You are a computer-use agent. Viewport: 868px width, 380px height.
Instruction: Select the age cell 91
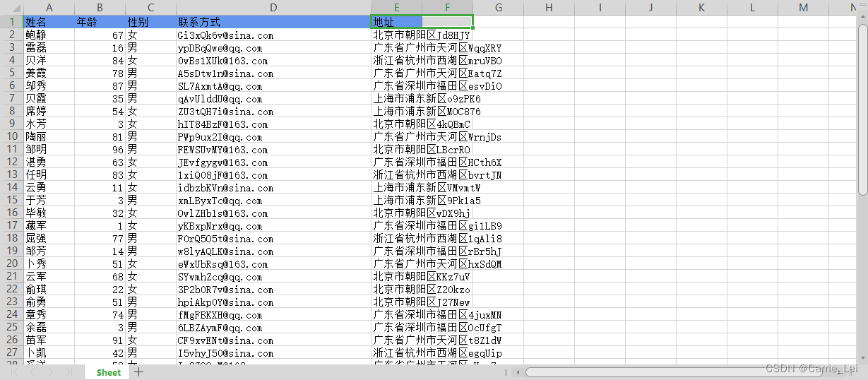click(100, 340)
